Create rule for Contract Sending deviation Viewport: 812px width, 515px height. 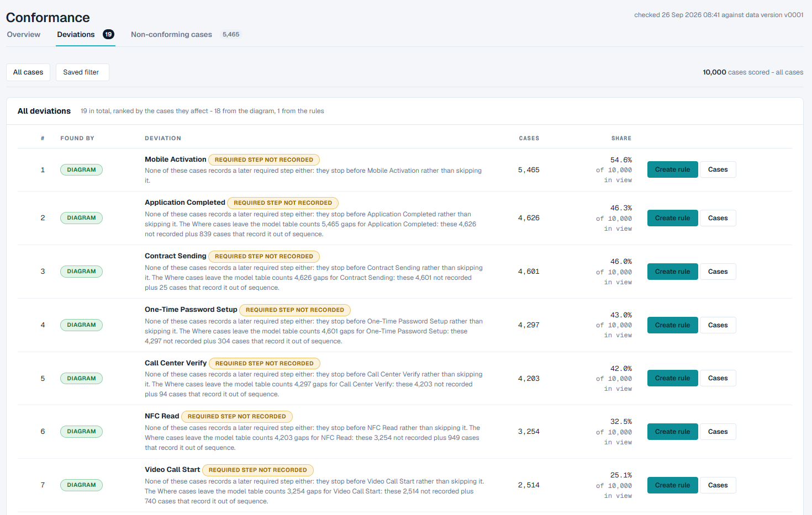pyautogui.click(x=672, y=272)
